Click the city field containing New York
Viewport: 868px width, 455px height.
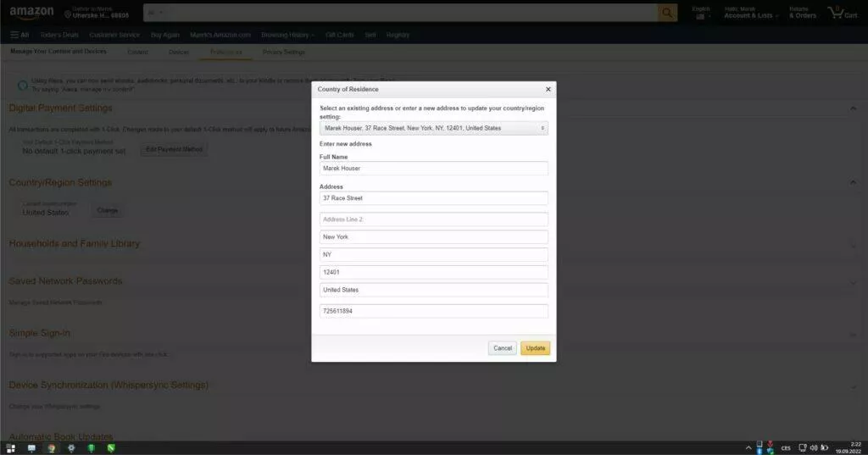pos(433,237)
